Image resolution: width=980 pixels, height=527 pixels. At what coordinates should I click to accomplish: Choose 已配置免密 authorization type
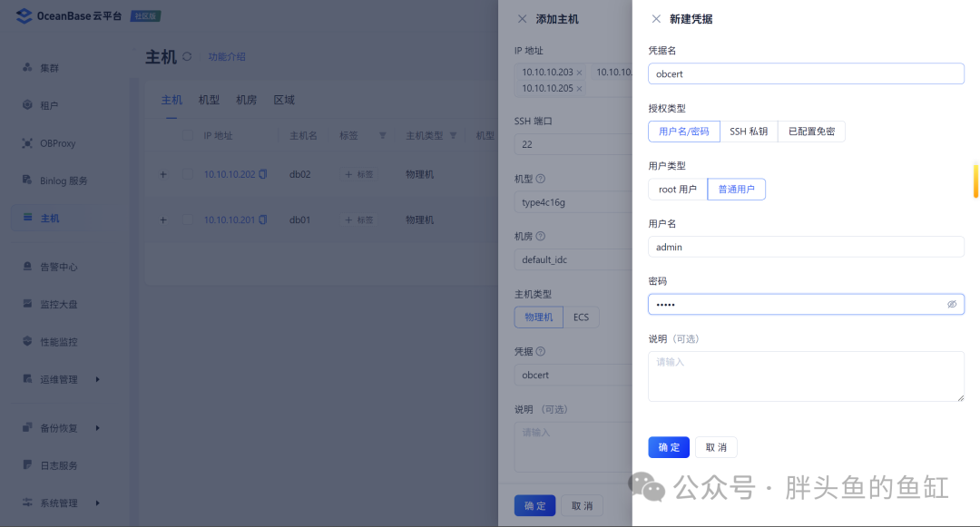pos(811,132)
